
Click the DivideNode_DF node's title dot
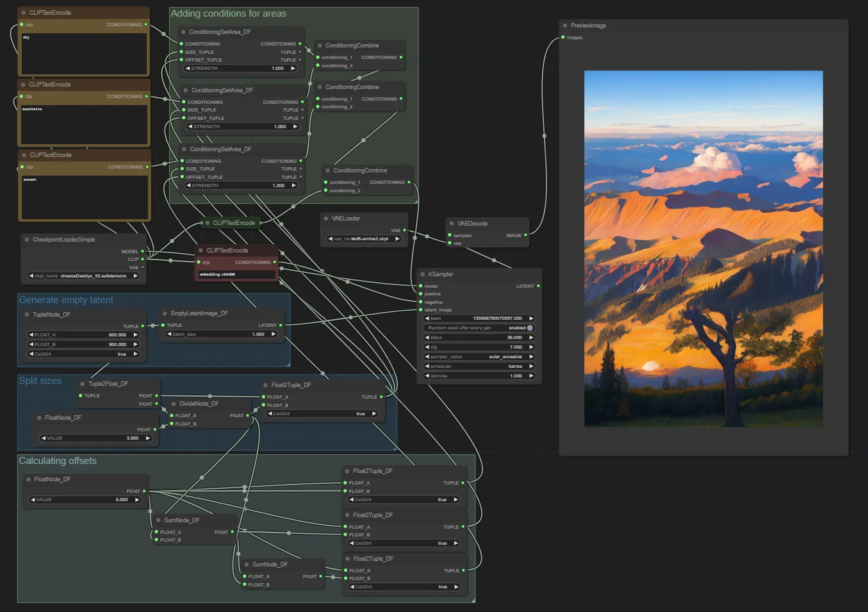(174, 404)
